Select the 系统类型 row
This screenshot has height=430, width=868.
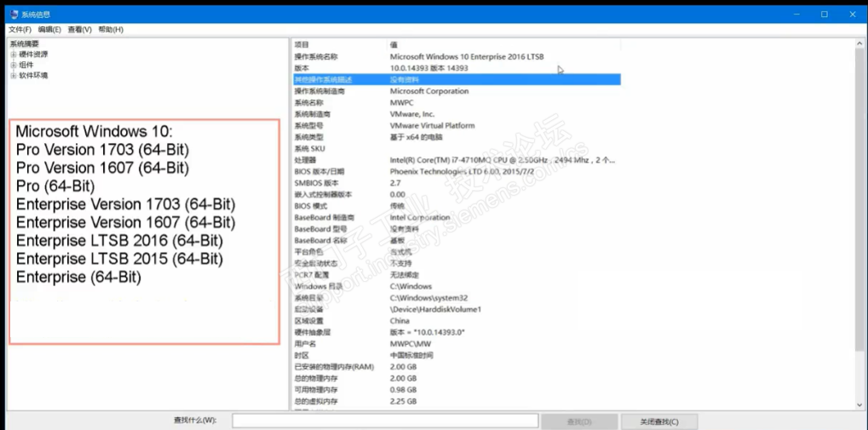pos(456,137)
